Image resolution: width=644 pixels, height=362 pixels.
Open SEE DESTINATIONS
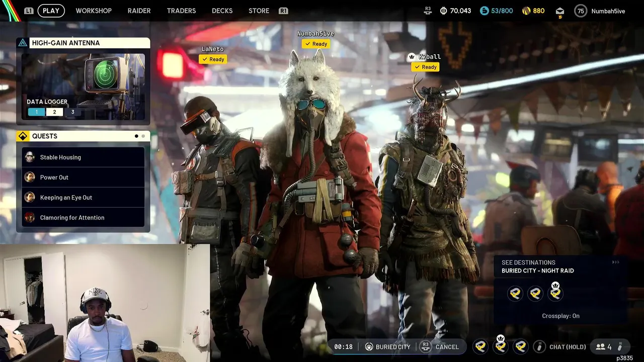pos(528,262)
